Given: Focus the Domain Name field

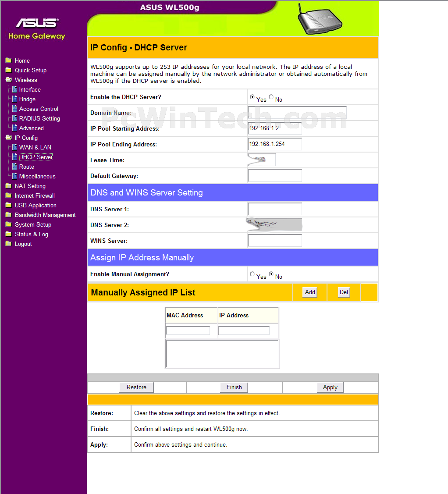Looking at the screenshot, I should point(297,113).
